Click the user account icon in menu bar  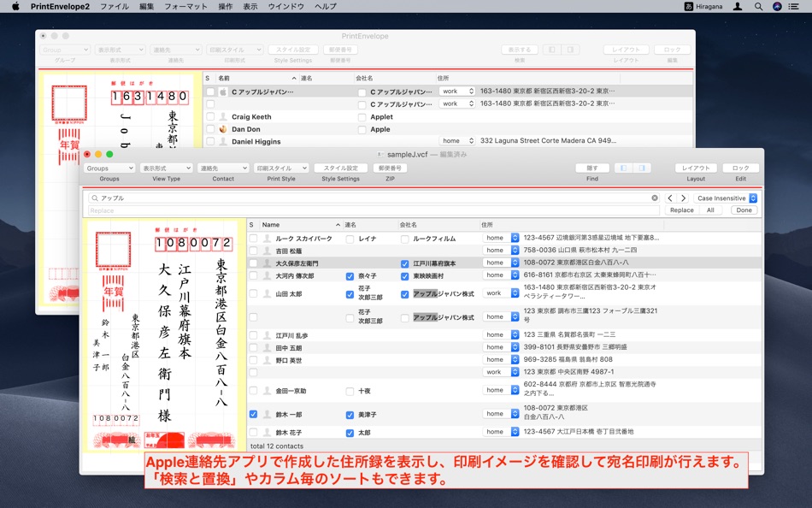[x=738, y=6]
